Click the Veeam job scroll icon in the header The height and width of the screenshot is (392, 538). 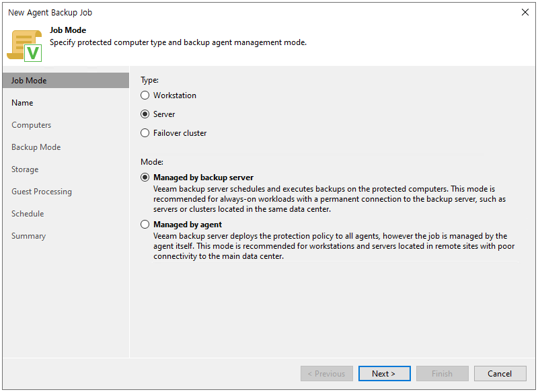pos(24,46)
